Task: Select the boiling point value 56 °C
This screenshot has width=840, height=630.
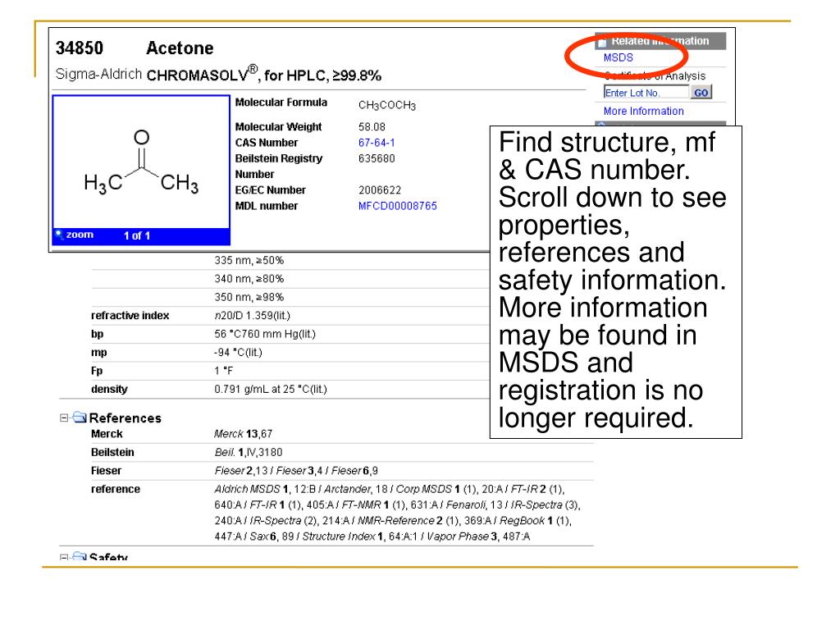Action: coord(265,334)
